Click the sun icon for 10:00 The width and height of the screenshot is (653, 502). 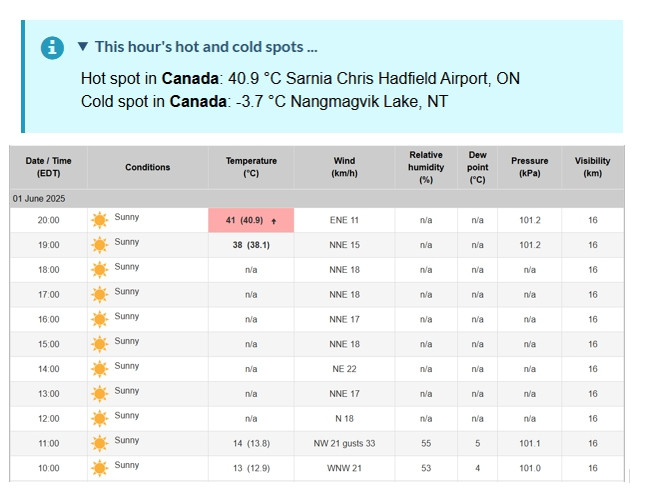pos(100,468)
